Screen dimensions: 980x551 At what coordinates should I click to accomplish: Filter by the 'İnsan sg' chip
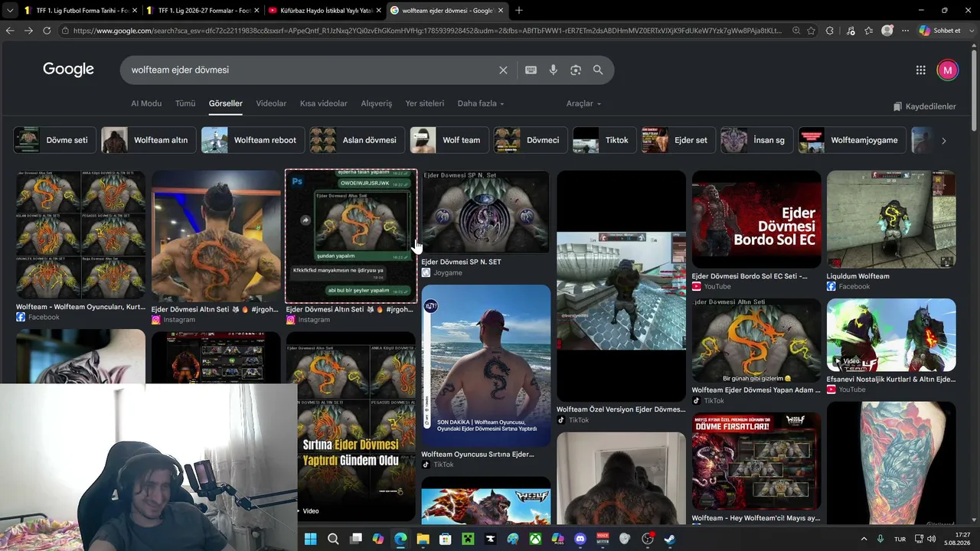point(756,140)
